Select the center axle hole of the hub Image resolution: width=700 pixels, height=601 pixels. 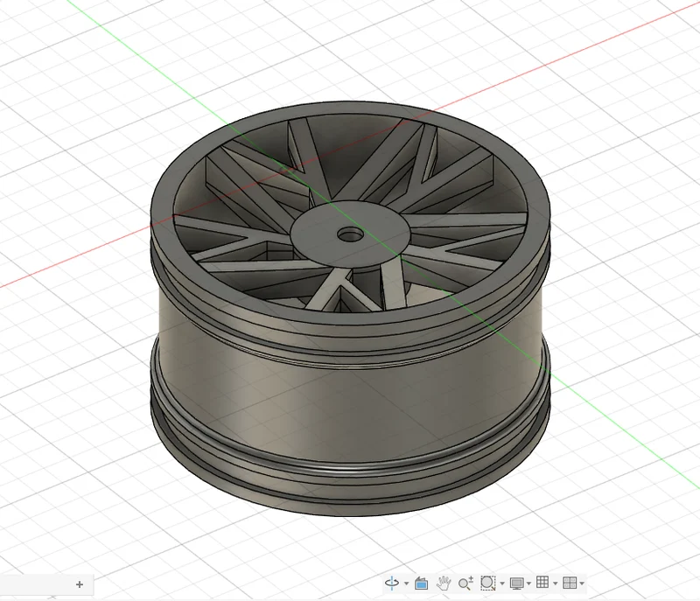pyautogui.click(x=351, y=234)
